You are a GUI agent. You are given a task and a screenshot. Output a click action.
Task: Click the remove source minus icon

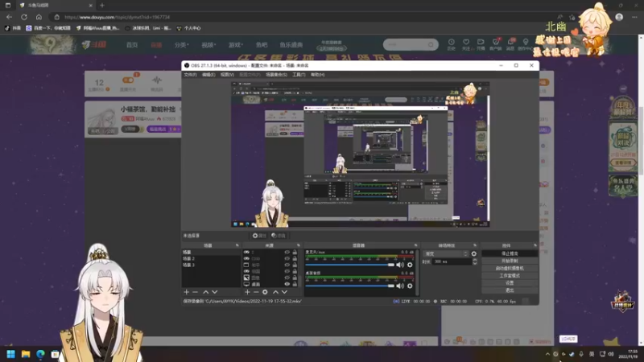click(256, 292)
